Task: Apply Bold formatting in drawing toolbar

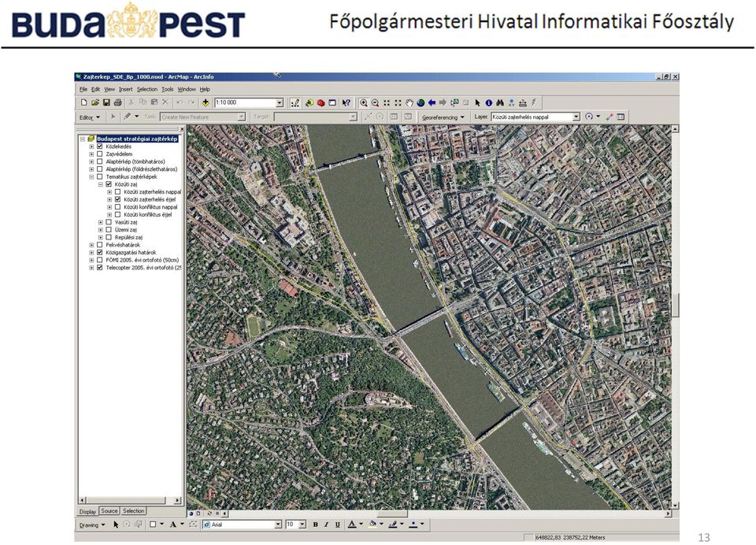Action: [x=315, y=525]
